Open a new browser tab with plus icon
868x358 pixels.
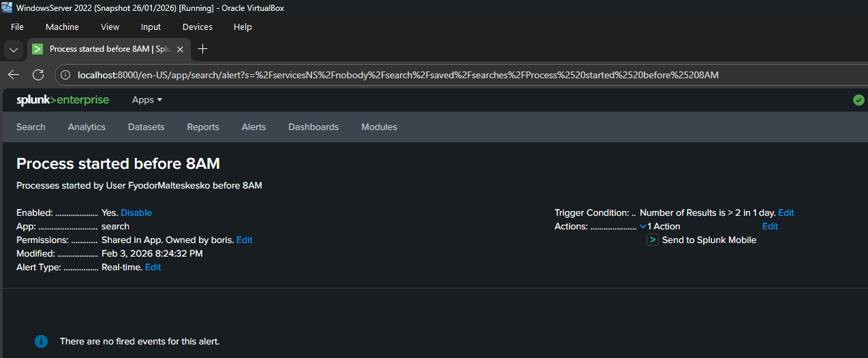coord(202,49)
